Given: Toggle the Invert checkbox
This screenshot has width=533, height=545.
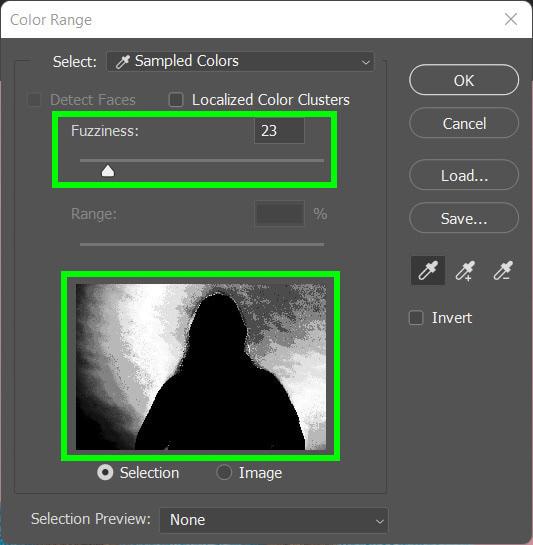Looking at the screenshot, I should pyautogui.click(x=416, y=318).
